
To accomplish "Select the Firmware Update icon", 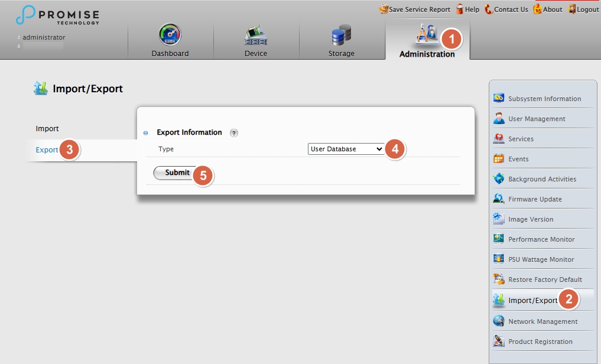I will pyautogui.click(x=499, y=199).
